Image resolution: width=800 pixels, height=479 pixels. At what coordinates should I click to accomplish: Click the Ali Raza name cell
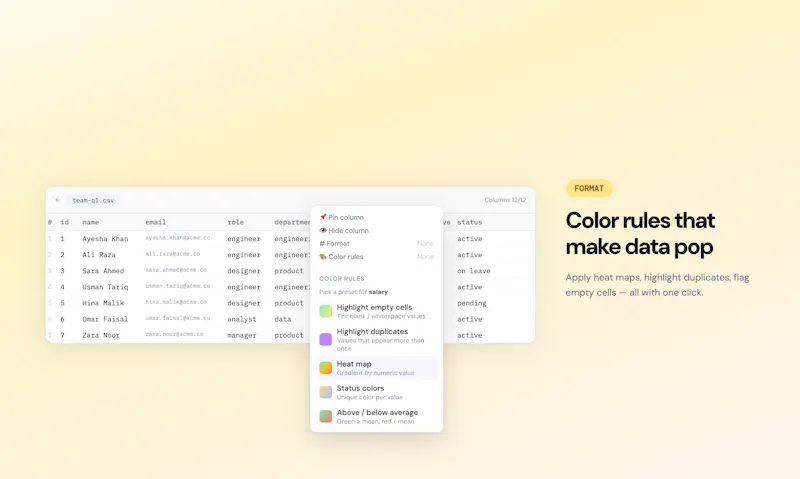pyautogui.click(x=99, y=255)
